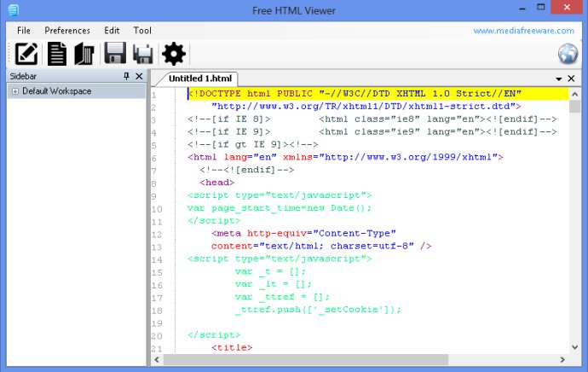Open the Tool menu
Image resolution: width=588 pixels, height=372 pixels.
[x=142, y=31]
